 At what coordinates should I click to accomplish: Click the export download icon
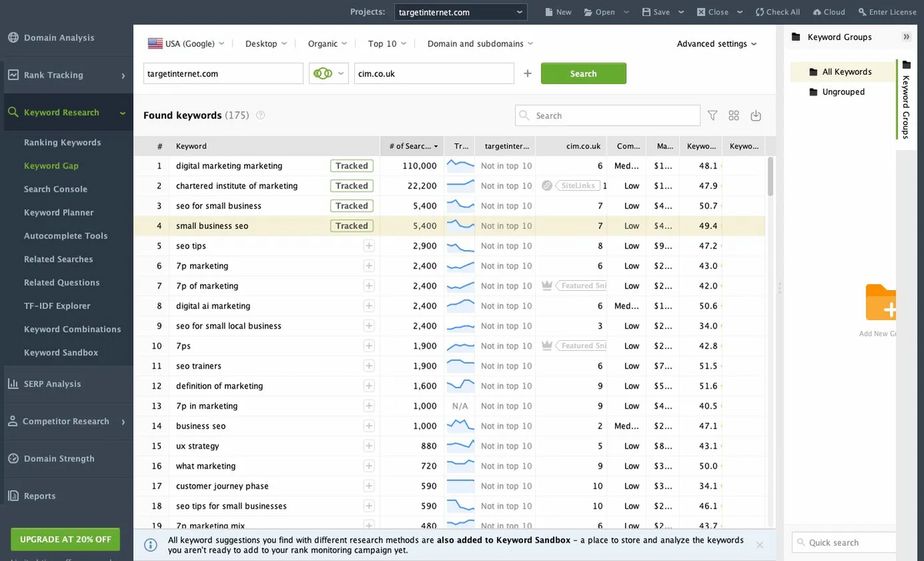755,115
